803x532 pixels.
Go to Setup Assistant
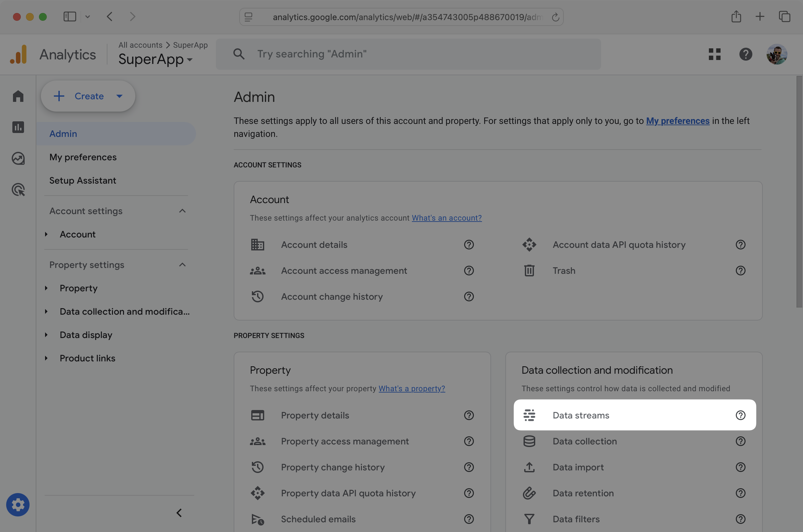click(82, 180)
